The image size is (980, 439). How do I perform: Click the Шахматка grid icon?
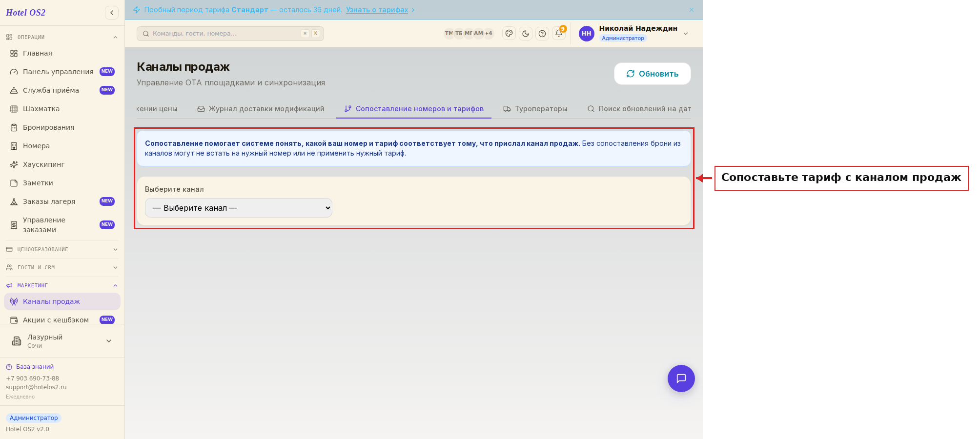[14, 109]
